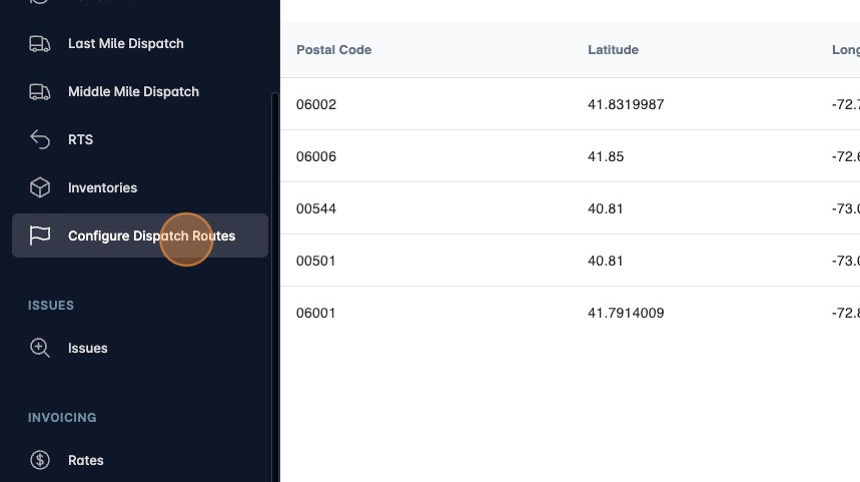Viewport: 860px width, 482px height.
Task: Select the row with postal code 06002
Action: (316, 104)
